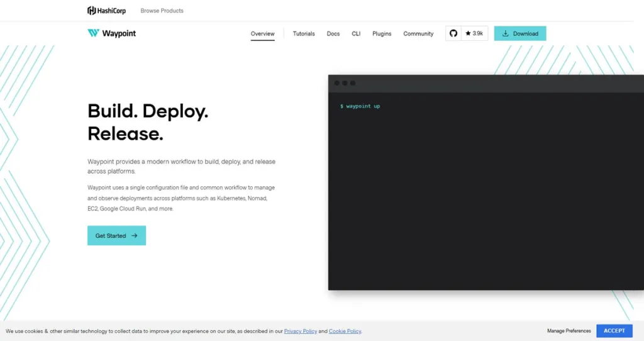This screenshot has width=644, height=341.
Task: Open the Tutorials nav item
Action: 304,34
